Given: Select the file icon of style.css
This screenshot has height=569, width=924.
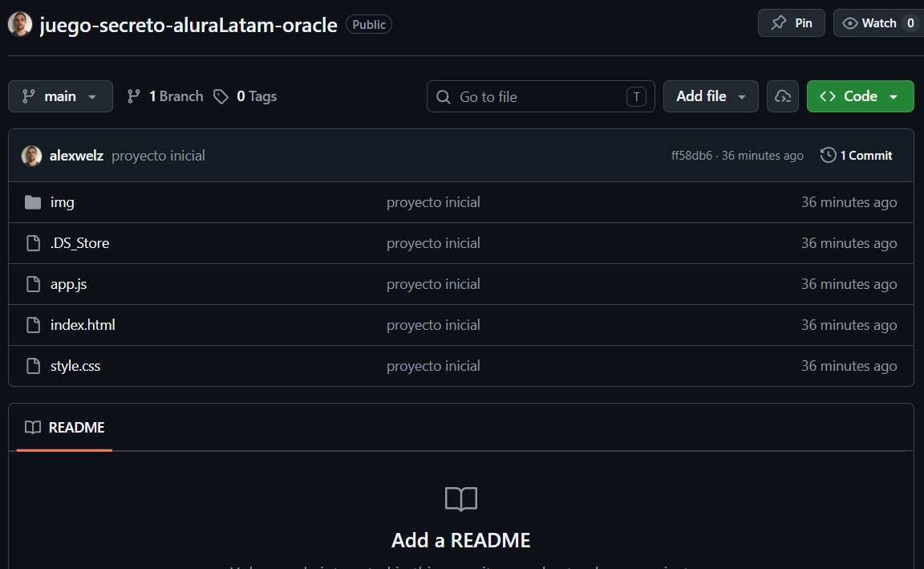Looking at the screenshot, I should 34,366.
